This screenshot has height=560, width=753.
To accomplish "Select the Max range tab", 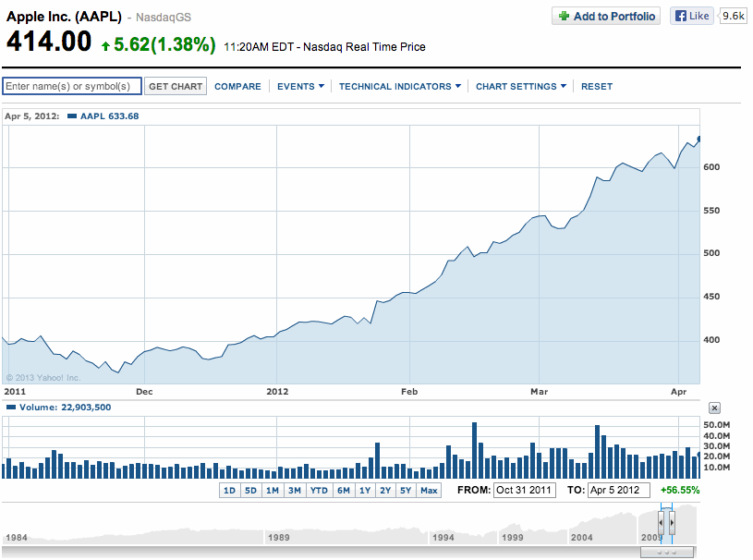I will tap(429, 491).
